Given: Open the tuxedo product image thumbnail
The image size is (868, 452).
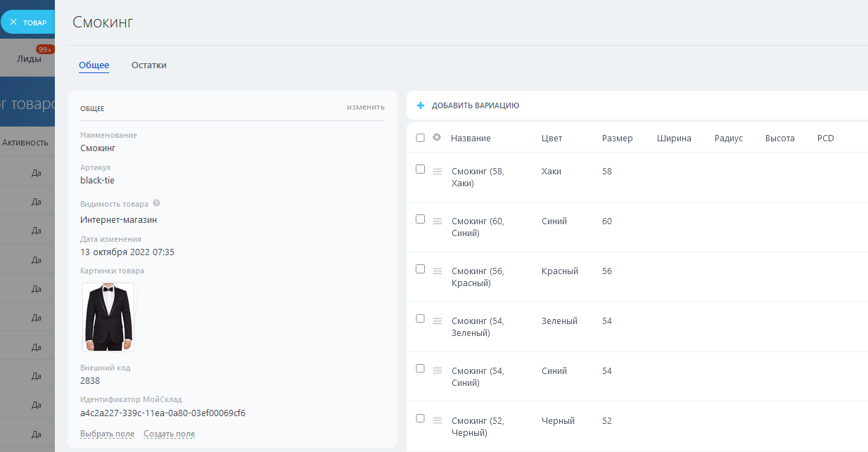Looking at the screenshot, I should click(x=108, y=317).
